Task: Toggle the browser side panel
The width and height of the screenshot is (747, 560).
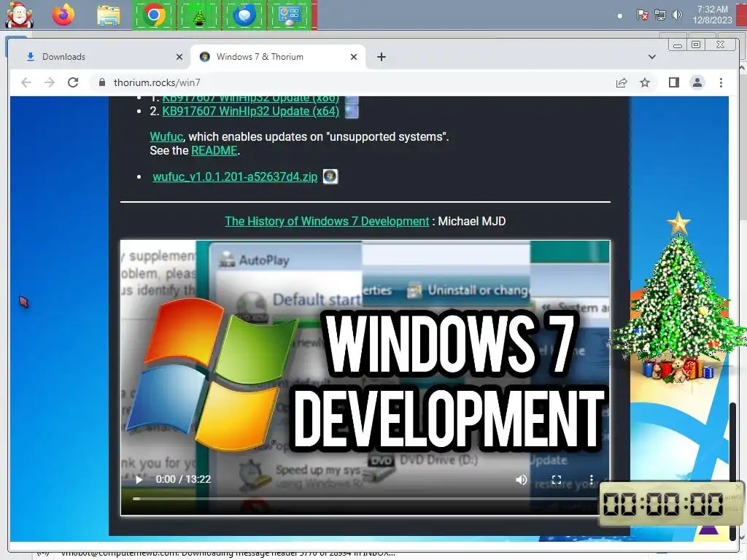Action: 673,83
